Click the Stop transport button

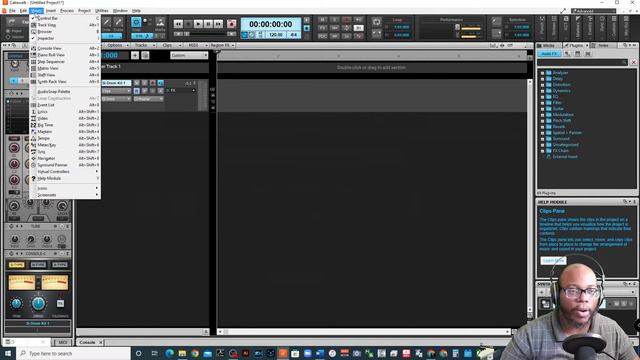pos(188,24)
